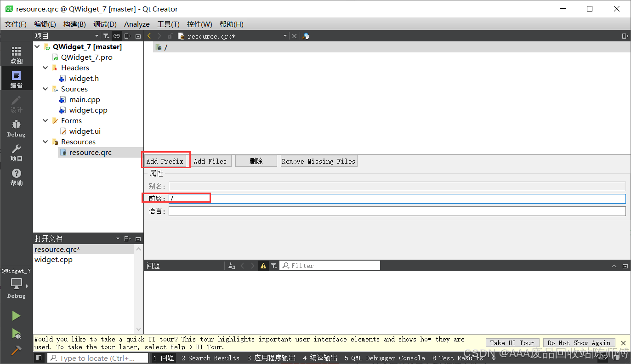Open the 欢迎 (Welcome) mode

point(16,55)
